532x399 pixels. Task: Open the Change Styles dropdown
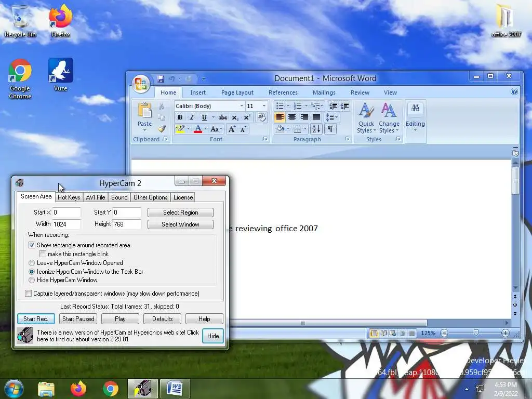[x=389, y=117]
